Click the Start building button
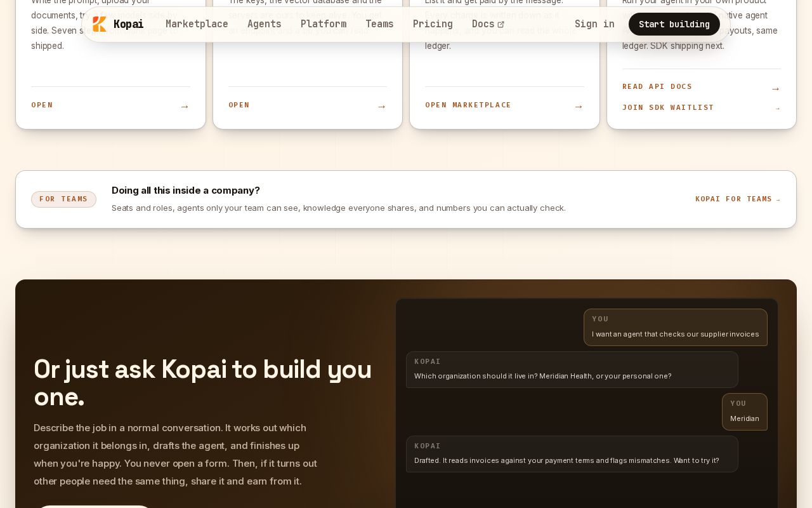 click(674, 24)
